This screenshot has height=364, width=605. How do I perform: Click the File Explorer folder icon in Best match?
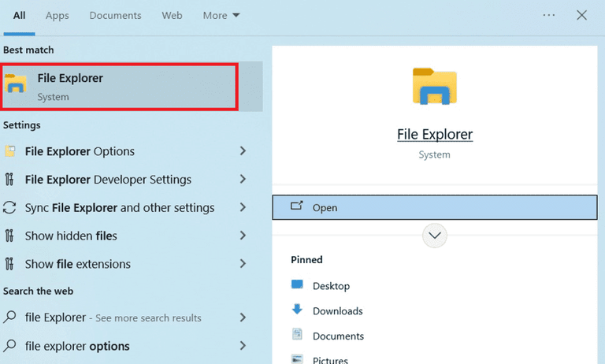click(x=16, y=84)
